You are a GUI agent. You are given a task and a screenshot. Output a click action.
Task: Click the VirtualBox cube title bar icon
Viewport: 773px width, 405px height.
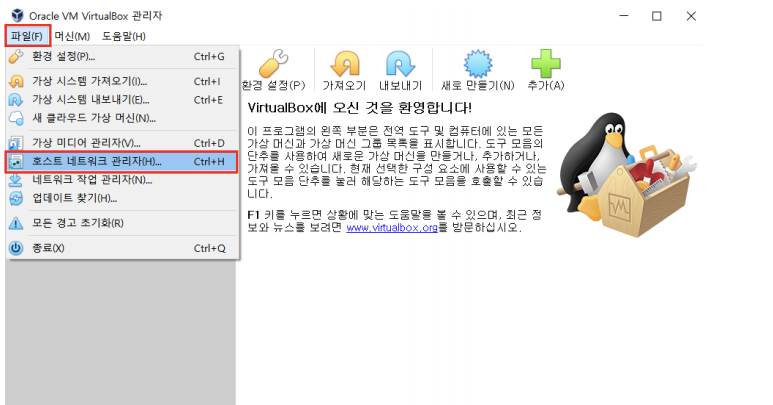(x=17, y=16)
